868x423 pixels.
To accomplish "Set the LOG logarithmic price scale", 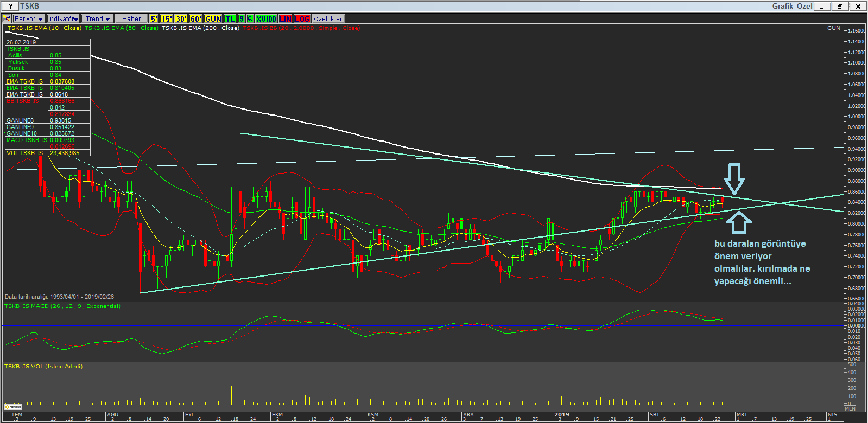I will point(302,18).
